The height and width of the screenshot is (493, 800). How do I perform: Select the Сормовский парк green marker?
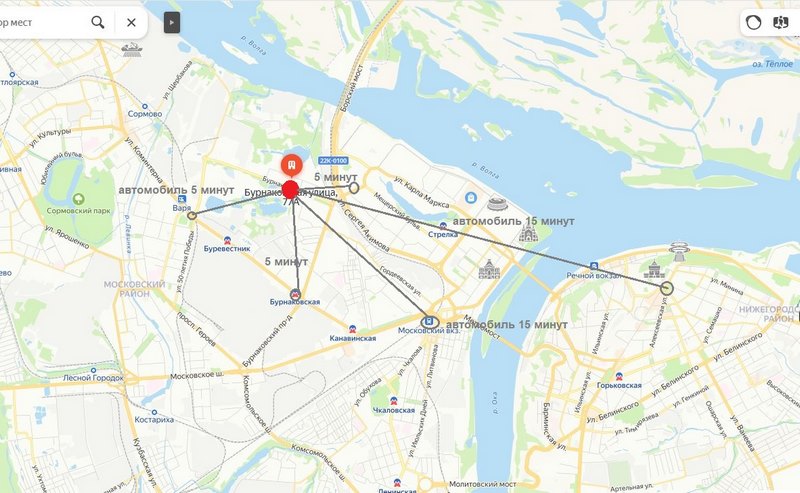click(x=79, y=199)
